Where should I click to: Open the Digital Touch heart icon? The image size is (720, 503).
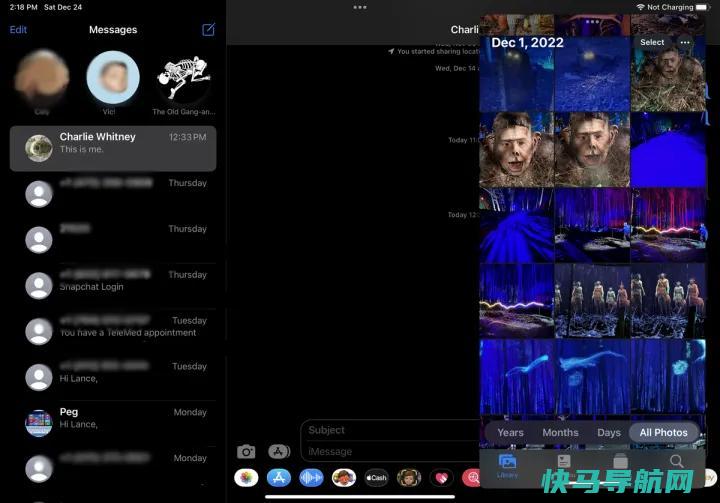click(441, 478)
